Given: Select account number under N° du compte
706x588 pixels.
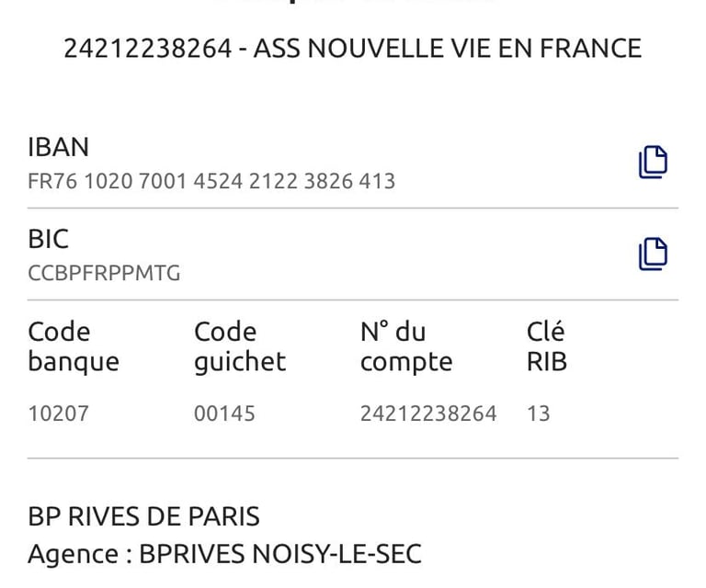Looking at the screenshot, I should (x=428, y=413).
